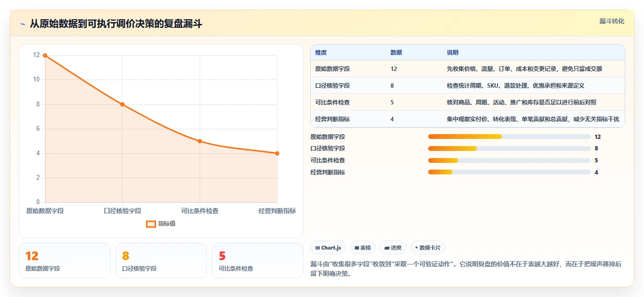Open the stat card showing 5 可比条件检查
The image size is (644, 297).
coord(258,261)
